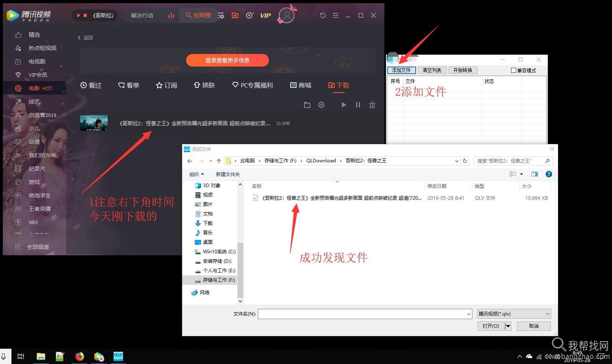Toggle the preview pane icon
This screenshot has width=612, height=364.
(x=535, y=174)
